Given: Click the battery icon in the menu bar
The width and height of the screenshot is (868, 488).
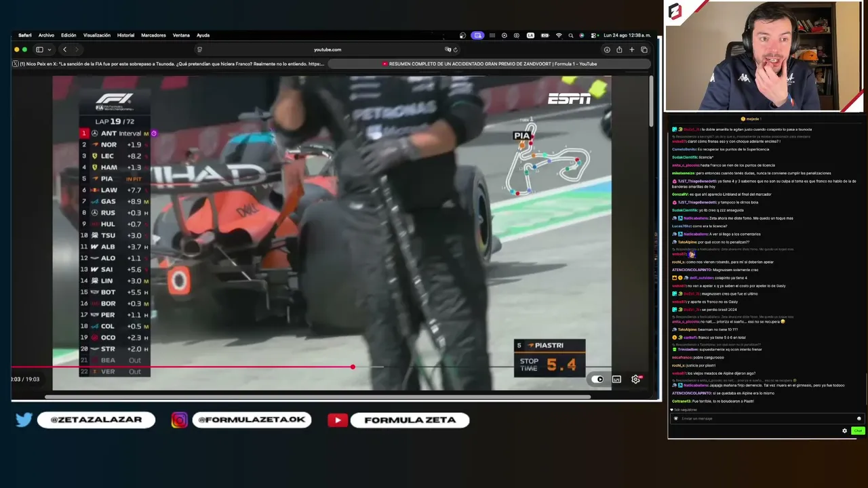Looking at the screenshot, I should pyautogui.click(x=544, y=35).
